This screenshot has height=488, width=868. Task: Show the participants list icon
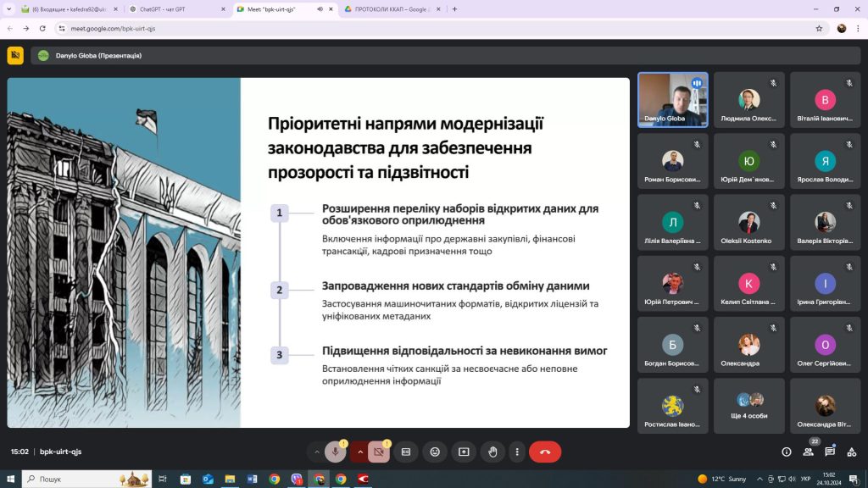pos(809,452)
